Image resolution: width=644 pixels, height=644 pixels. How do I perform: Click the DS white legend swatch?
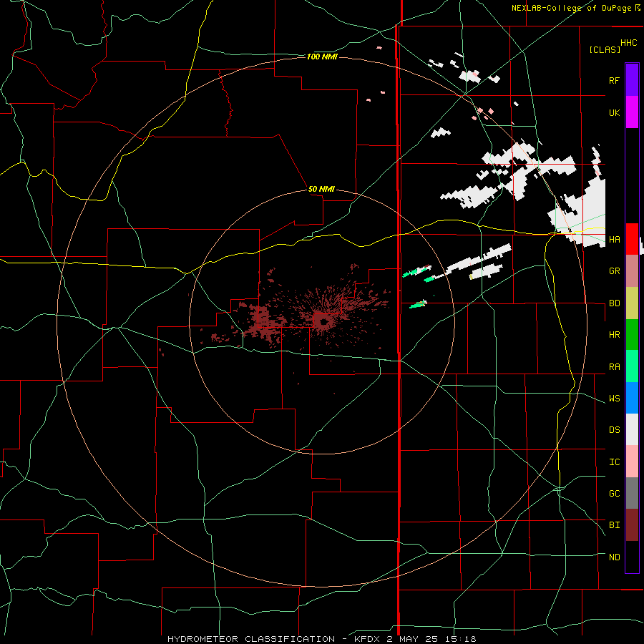tap(632, 429)
